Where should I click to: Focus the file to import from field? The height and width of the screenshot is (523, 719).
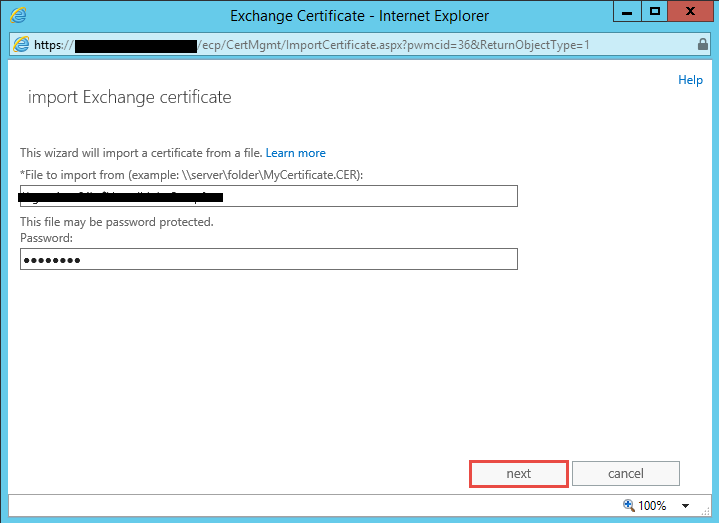[x=269, y=196]
